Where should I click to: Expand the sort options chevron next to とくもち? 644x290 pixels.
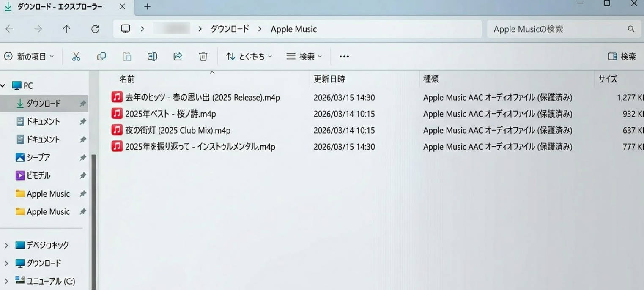tap(269, 56)
